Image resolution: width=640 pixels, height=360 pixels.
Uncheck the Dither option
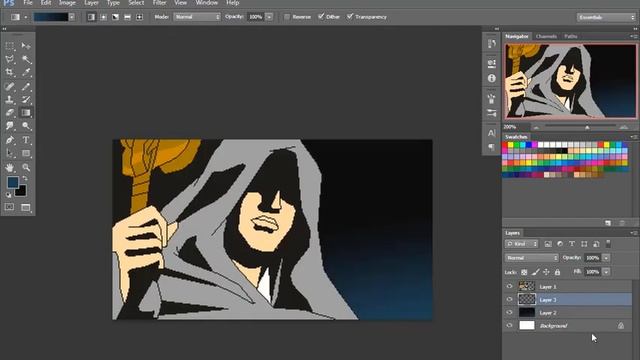(x=321, y=16)
